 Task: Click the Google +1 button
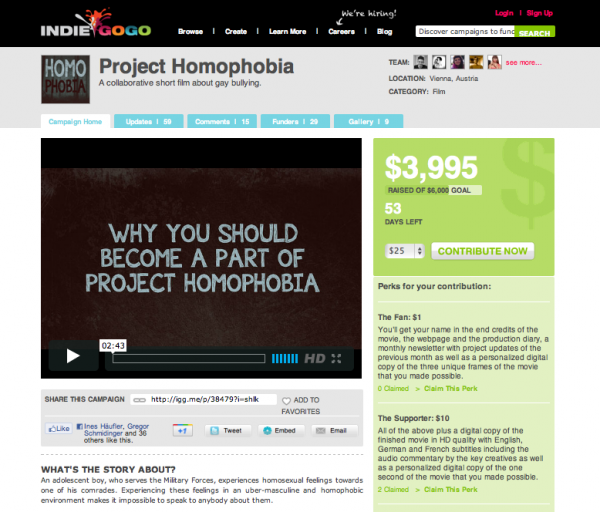tap(183, 430)
